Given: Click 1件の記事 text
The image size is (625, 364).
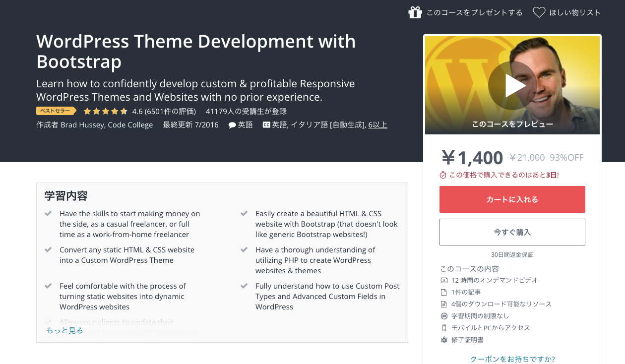Looking at the screenshot, I should click(466, 292).
